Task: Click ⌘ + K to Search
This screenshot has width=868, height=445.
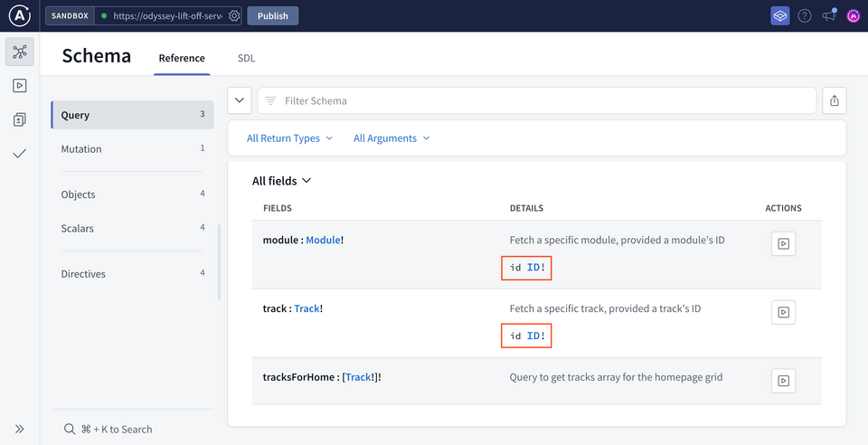Action: 117,429
